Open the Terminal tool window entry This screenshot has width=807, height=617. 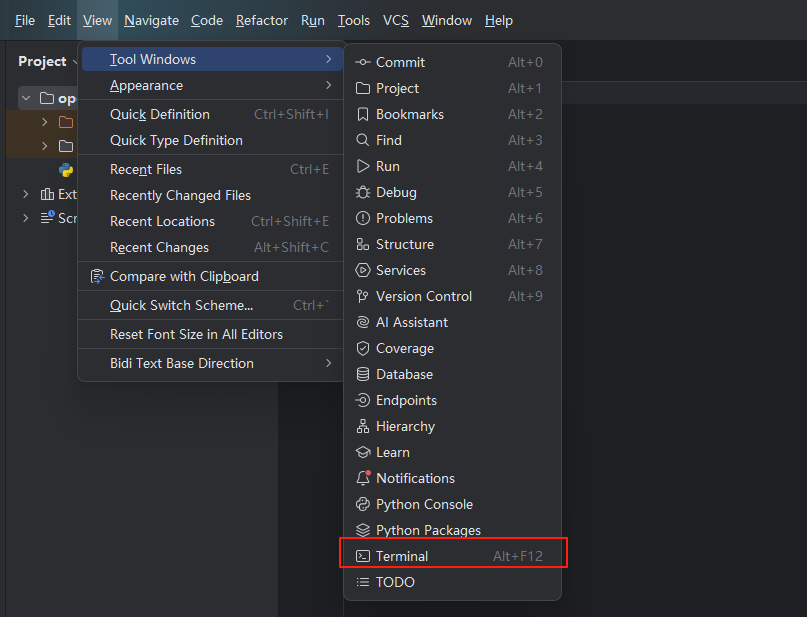coord(452,556)
